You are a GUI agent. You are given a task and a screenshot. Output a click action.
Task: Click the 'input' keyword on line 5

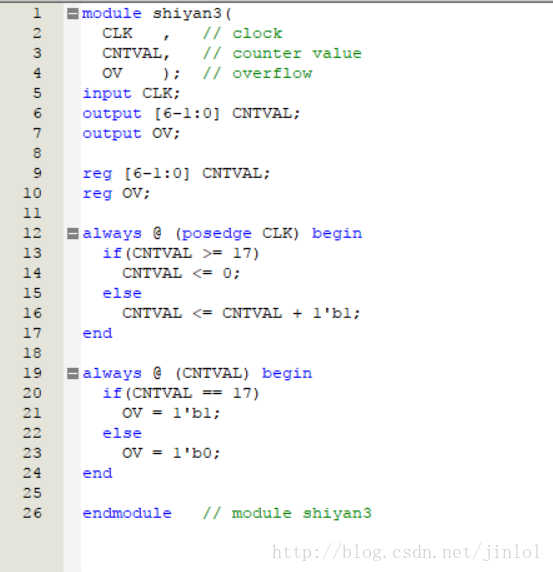[107, 93]
